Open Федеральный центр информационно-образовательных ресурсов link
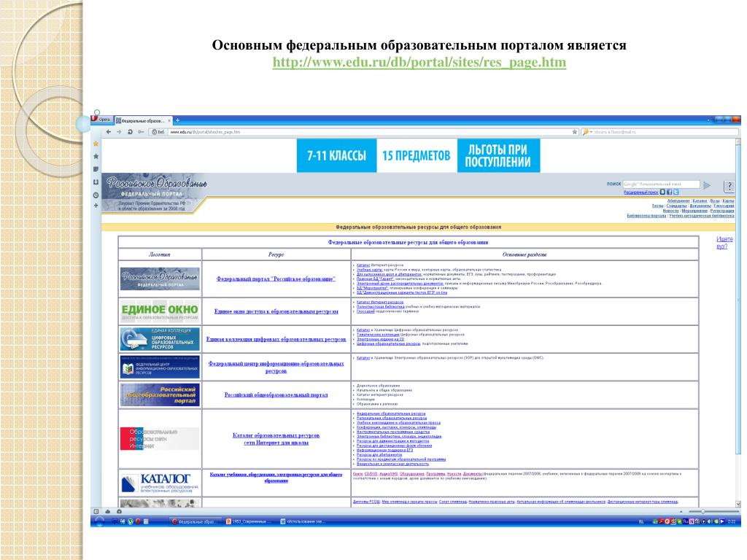The height and width of the screenshot is (560, 747). click(x=276, y=367)
